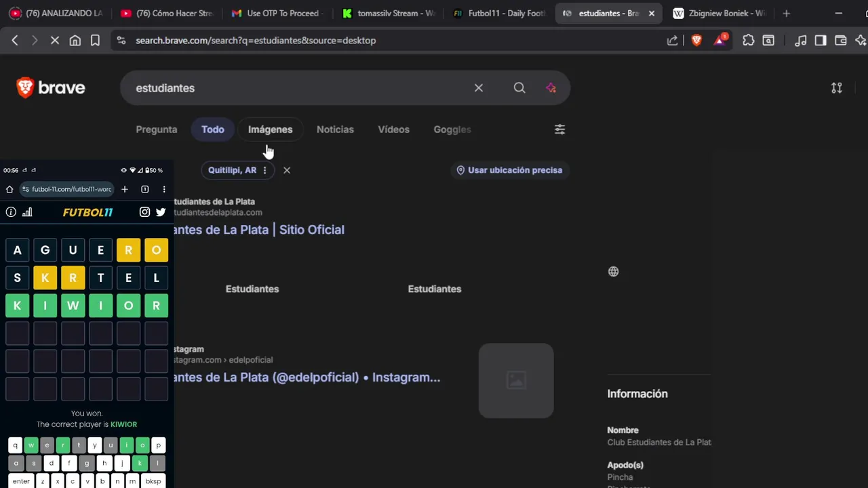Go back to the previous page

tap(15, 41)
